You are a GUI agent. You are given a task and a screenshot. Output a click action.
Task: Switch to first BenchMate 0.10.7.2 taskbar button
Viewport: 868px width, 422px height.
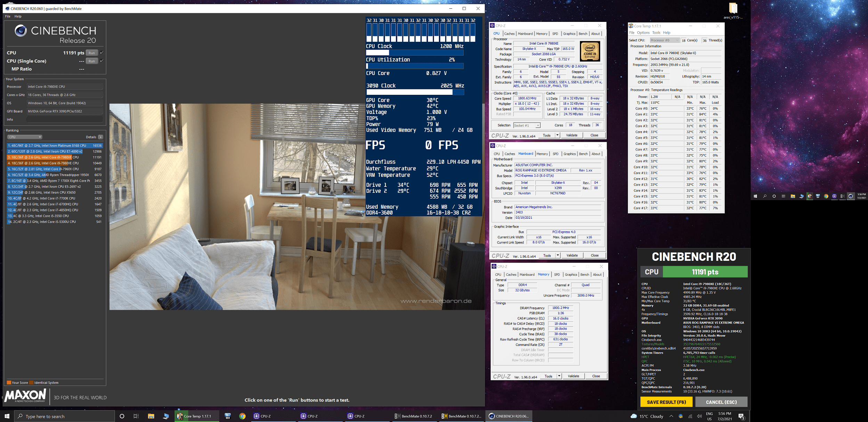click(415, 416)
